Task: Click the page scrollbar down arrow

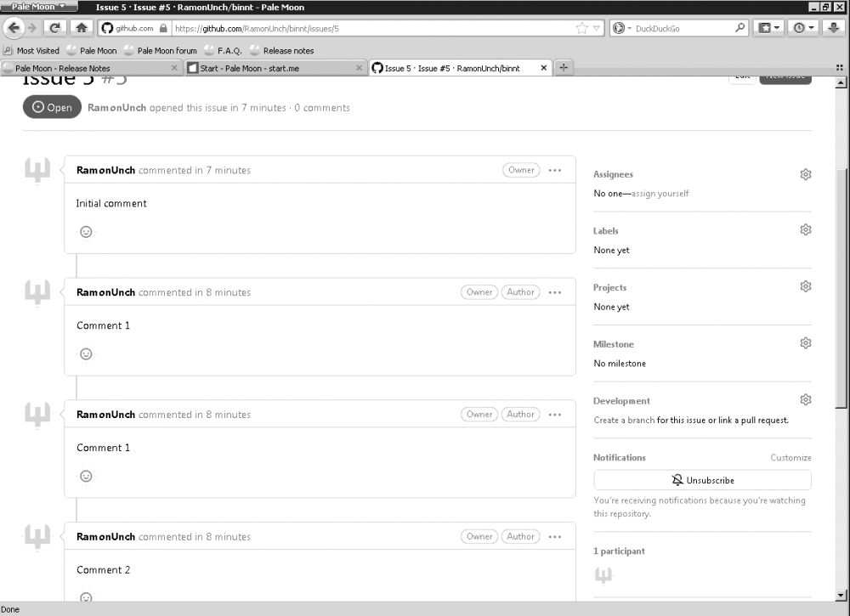Action: coord(841,595)
